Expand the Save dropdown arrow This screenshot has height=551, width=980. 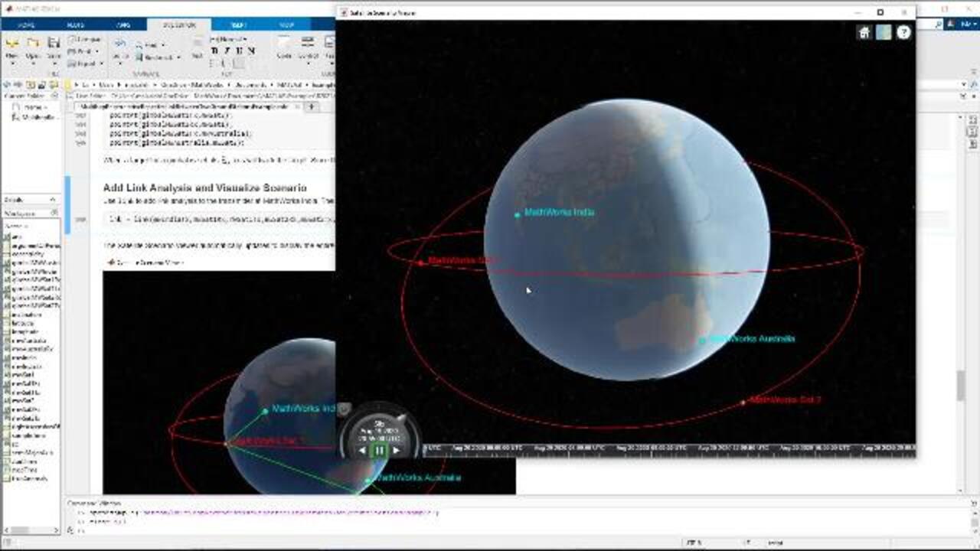click(x=54, y=64)
